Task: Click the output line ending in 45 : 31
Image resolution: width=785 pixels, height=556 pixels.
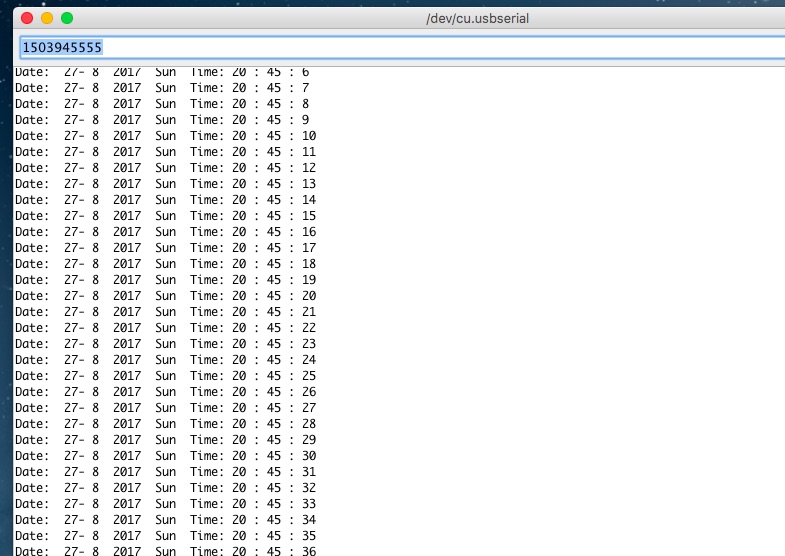Action: pyautogui.click(x=166, y=472)
